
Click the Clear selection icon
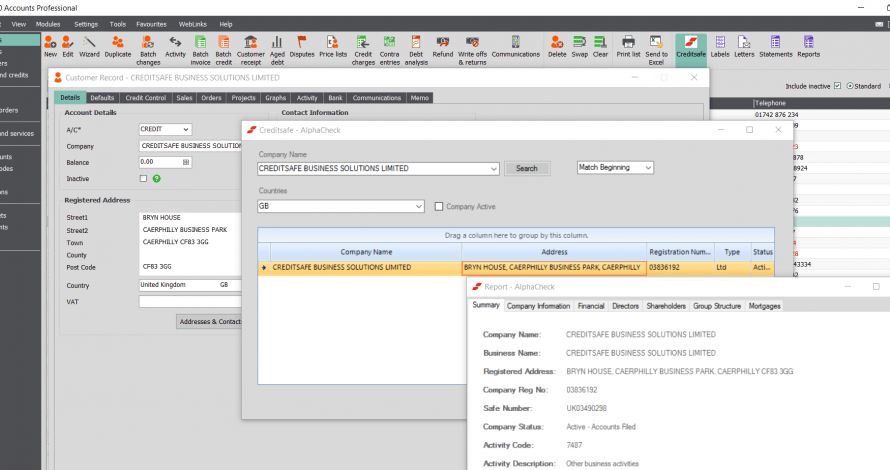600,46
